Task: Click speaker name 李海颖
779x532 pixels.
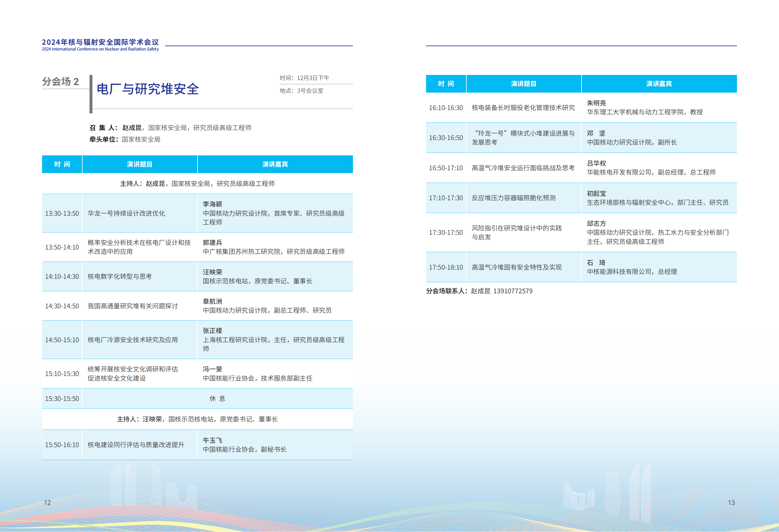Action: (212, 204)
